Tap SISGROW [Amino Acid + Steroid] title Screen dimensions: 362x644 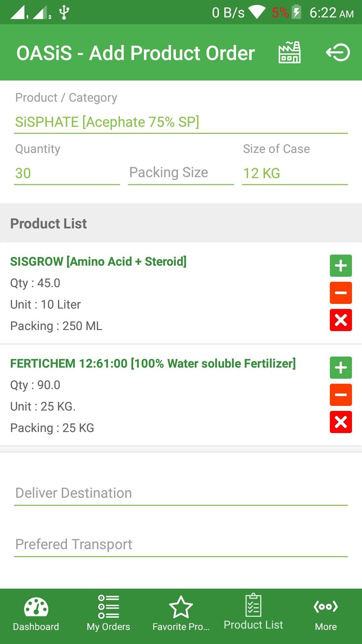click(98, 261)
